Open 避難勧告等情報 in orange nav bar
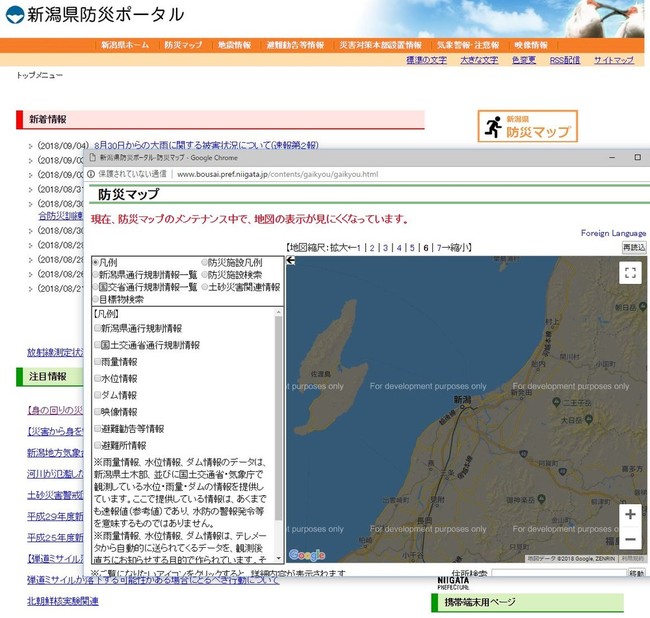 tap(295, 45)
